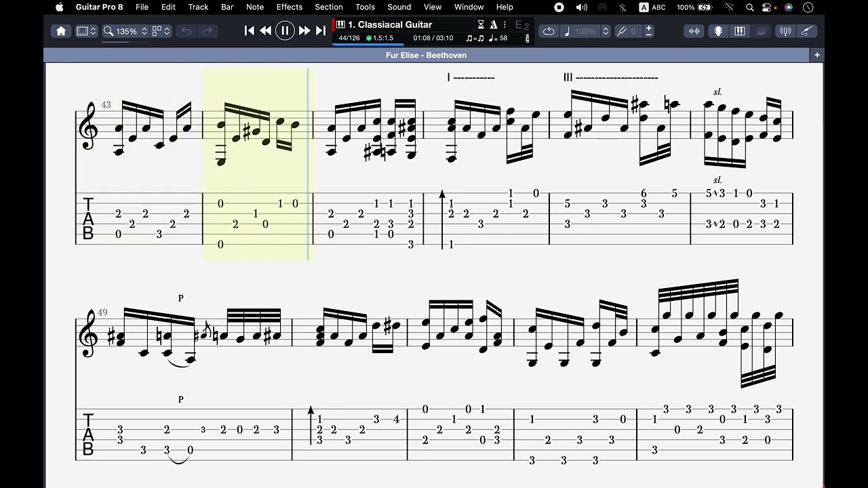This screenshot has width=868, height=488.
Task: Open the Effects menu
Action: click(290, 7)
